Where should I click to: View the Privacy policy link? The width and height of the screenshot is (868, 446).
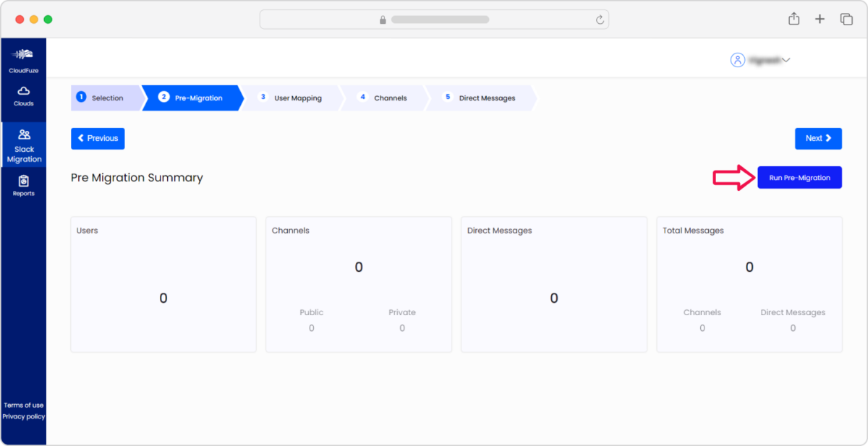coord(23,417)
